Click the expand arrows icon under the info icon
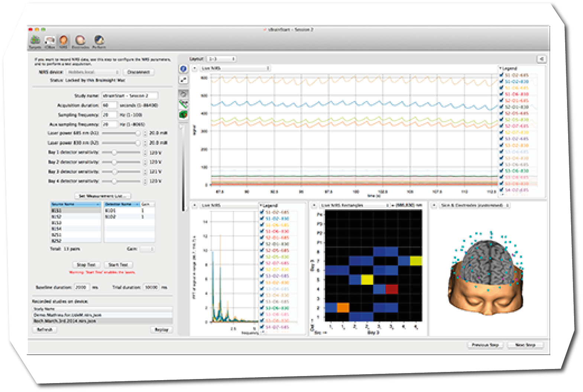Image resolution: width=583 pixels, height=392 pixels. coord(183,80)
